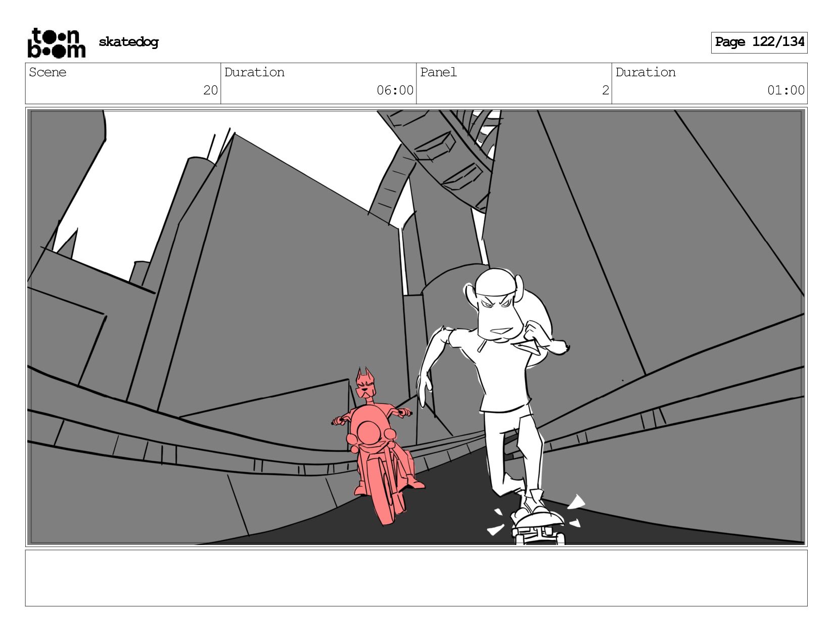Click the skateboard under the character's foot
The image size is (834, 644).
point(538,528)
